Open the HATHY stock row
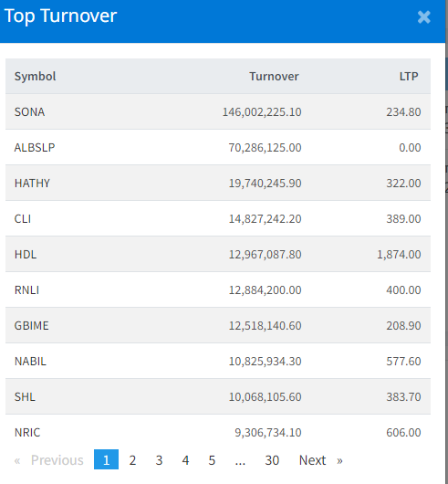Viewport: 448px width, 484px height. point(218,183)
